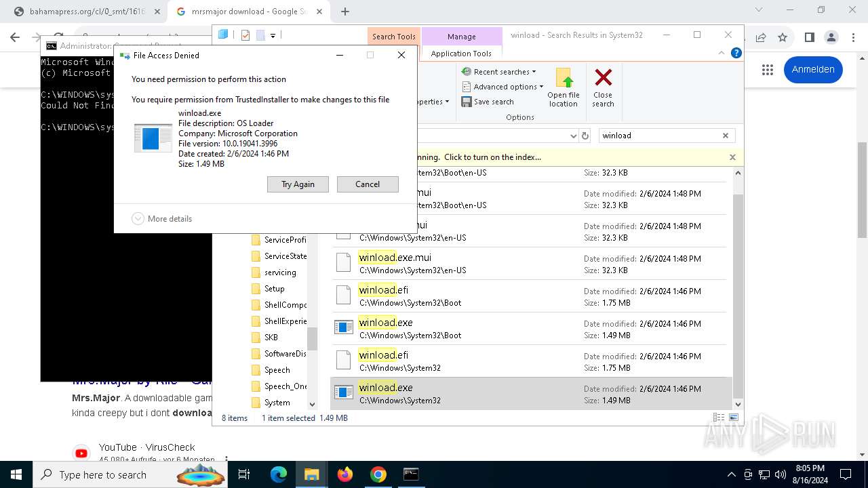Click the search results vertical scrollbar
Viewport: 868px width, 488px height.
click(738, 296)
